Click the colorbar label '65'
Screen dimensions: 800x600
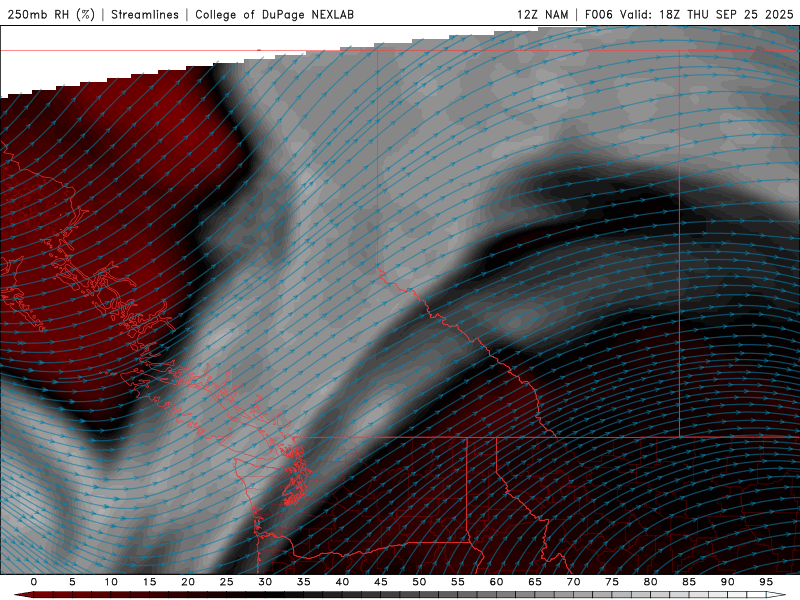[535, 582]
